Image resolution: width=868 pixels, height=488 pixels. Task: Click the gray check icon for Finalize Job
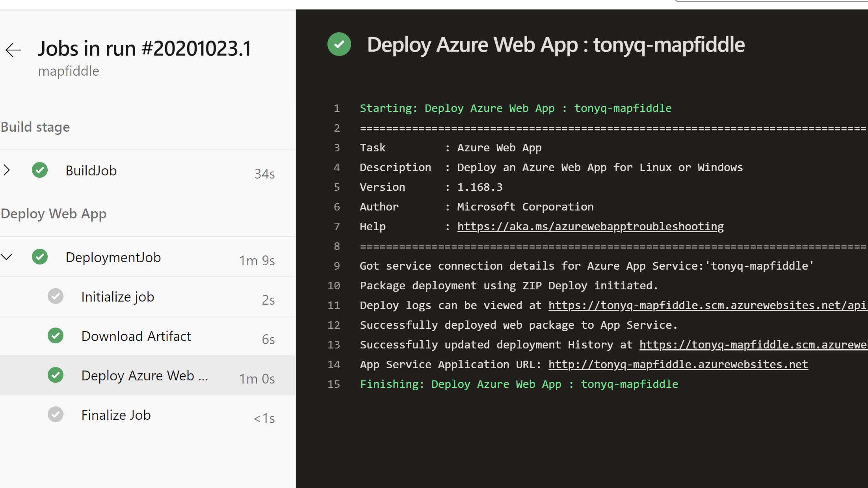click(x=56, y=415)
